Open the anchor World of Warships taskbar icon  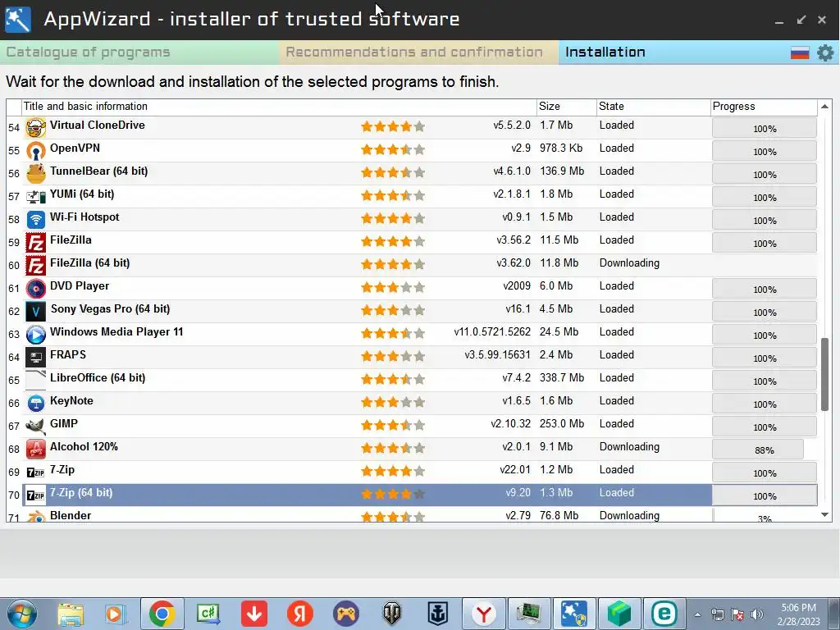tap(437, 614)
